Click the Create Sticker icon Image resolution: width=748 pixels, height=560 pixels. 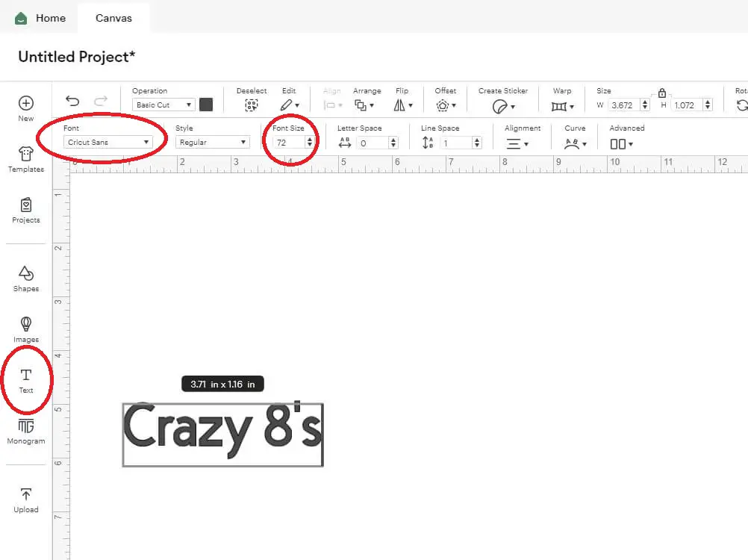pyautogui.click(x=499, y=106)
